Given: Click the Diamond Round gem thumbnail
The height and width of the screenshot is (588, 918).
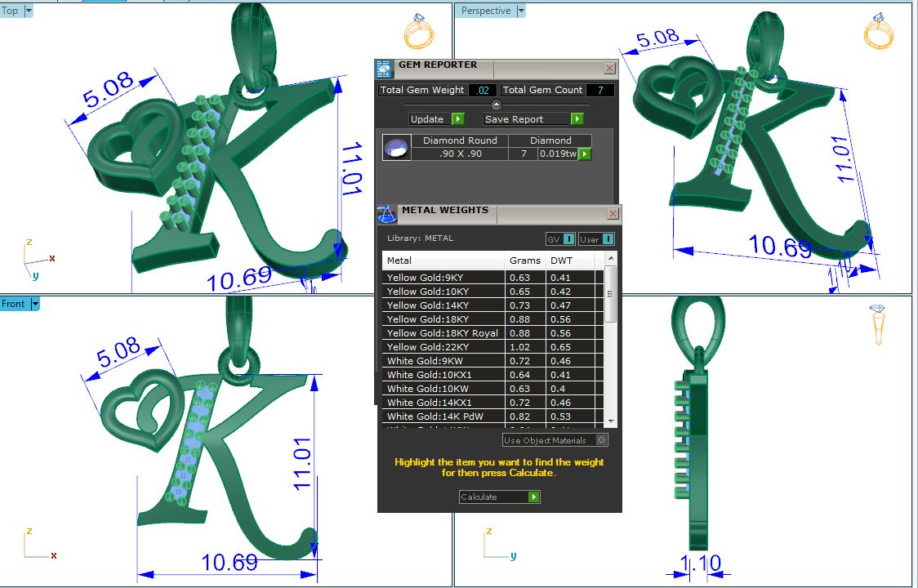Looking at the screenshot, I should coord(397,148).
